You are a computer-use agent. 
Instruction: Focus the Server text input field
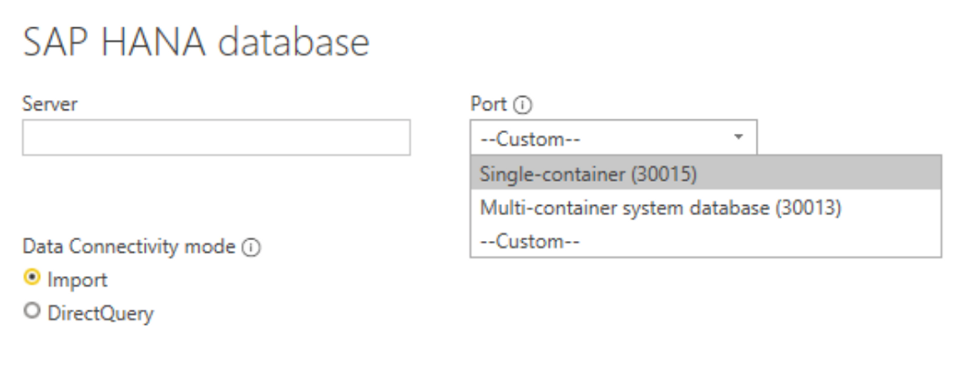point(217,138)
